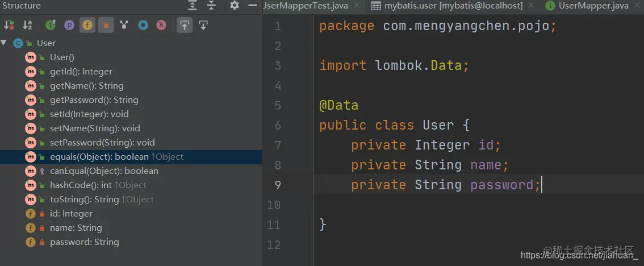Collapse the User class tree node

[4, 43]
